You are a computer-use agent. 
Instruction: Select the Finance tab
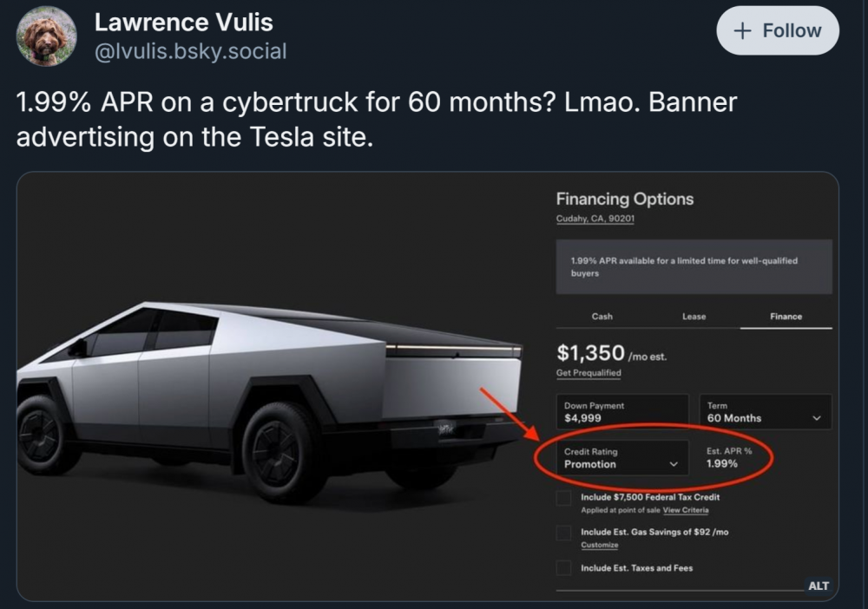pos(786,317)
